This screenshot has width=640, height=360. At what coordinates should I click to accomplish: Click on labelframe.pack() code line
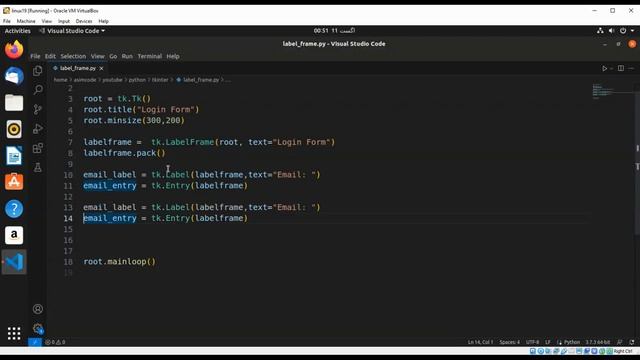click(x=124, y=153)
